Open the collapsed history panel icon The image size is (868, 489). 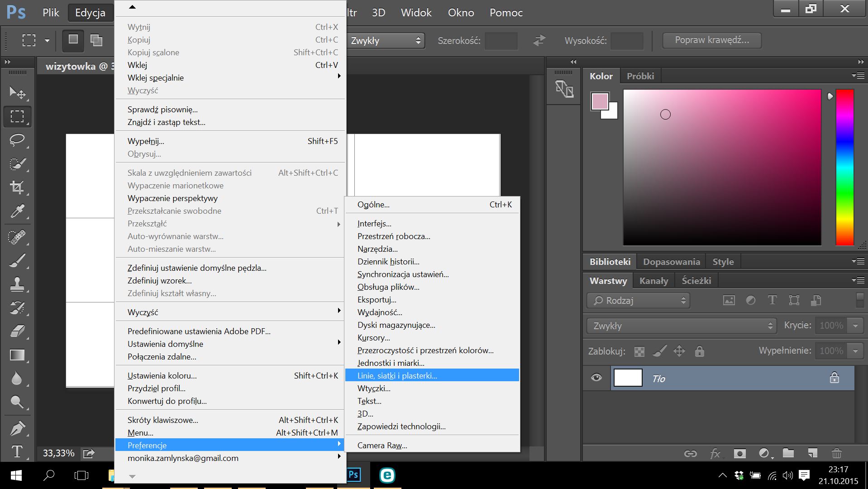pos(564,89)
